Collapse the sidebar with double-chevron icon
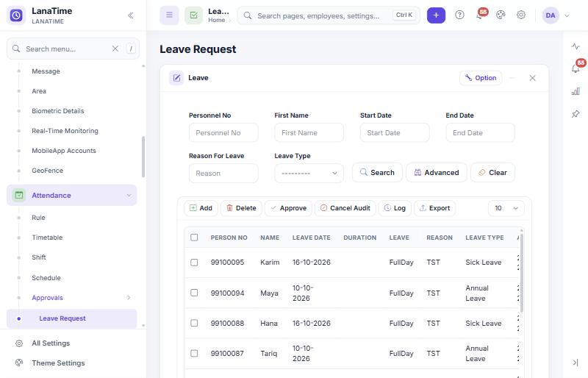Image resolution: width=588 pixels, height=378 pixels. (131, 15)
